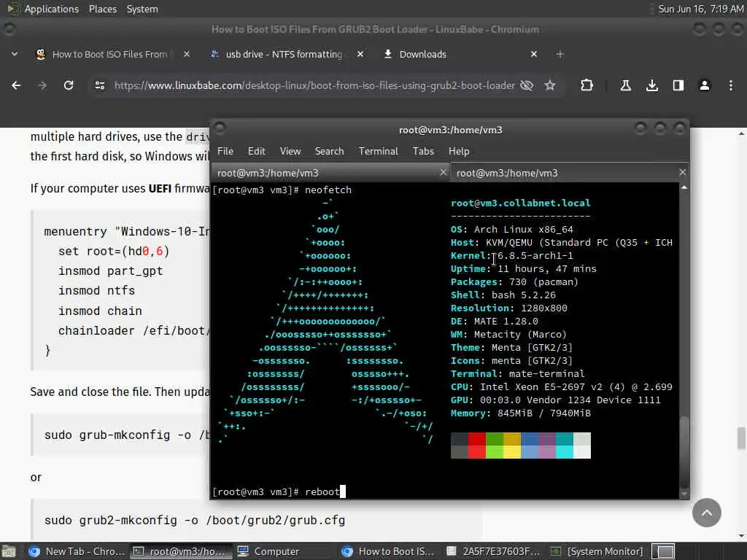
Task: Open Applications menu in top panel
Action: click(x=52, y=9)
